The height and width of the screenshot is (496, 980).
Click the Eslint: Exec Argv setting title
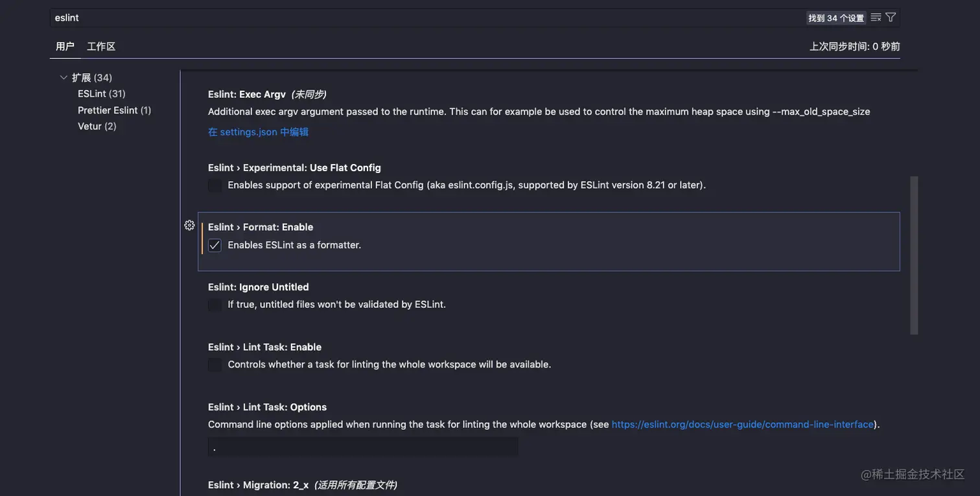click(x=246, y=93)
